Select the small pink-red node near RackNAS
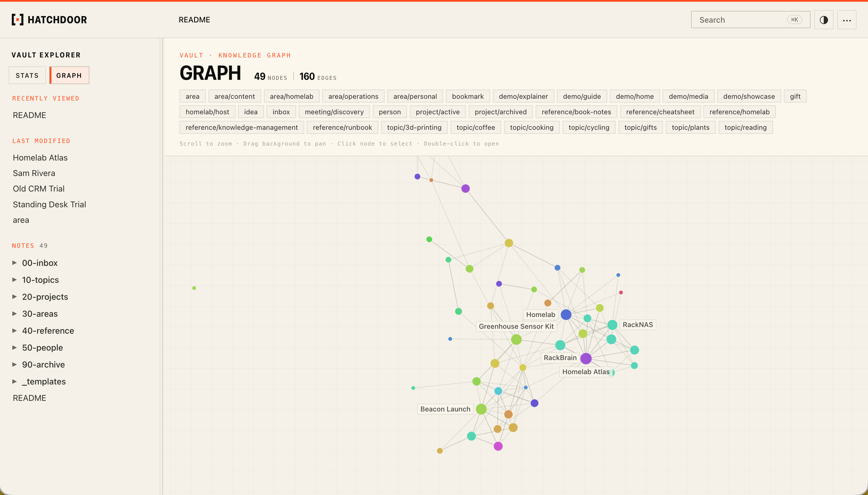 (x=620, y=292)
